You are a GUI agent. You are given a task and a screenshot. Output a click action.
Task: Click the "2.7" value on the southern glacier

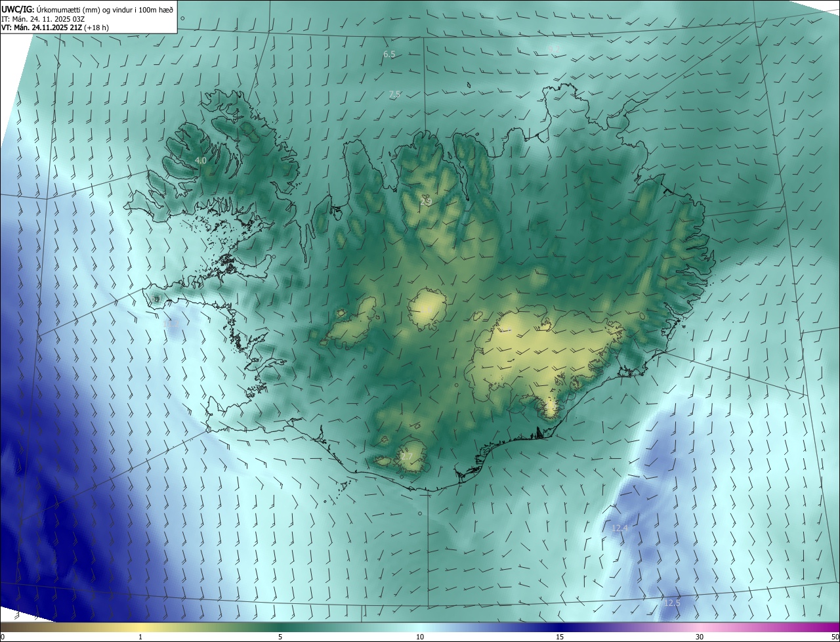tap(406, 456)
